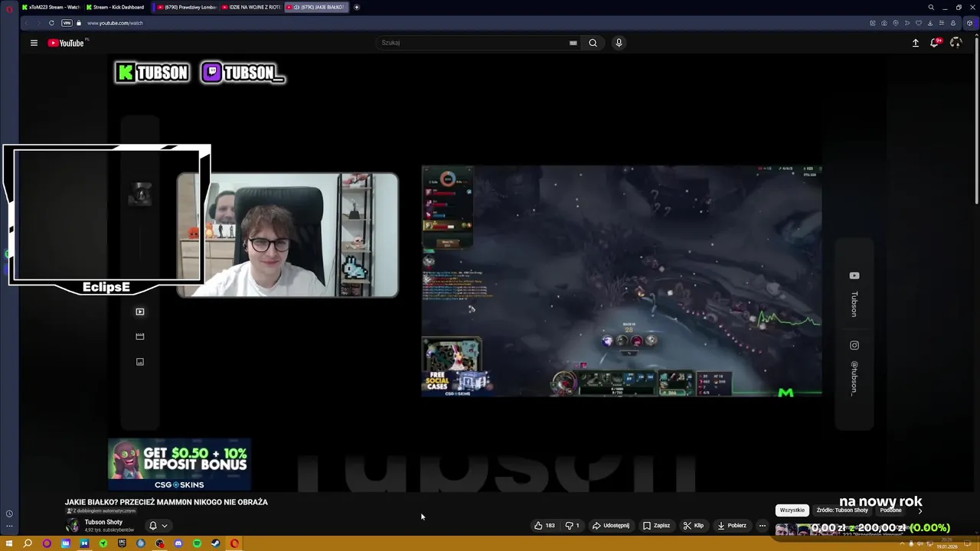Viewport: 980px width, 551px height.
Task: Start voice search with the microphone
Action: click(619, 43)
